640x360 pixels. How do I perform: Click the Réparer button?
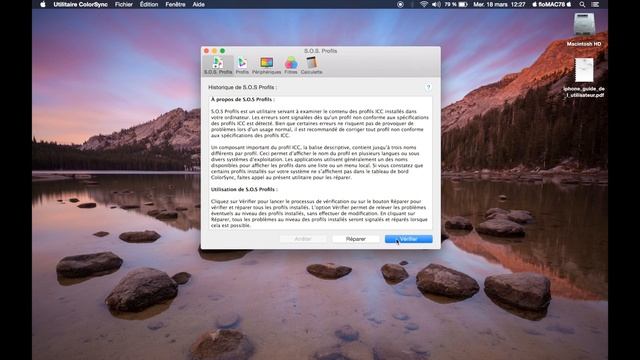(356, 239)
